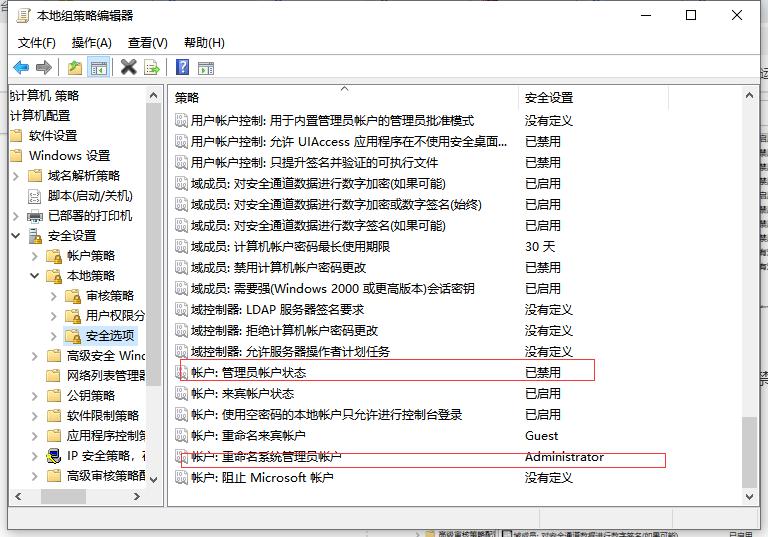This screenshot has width=768, height=537.
Task: Toggle the Show/Hide action pane icon
Action: [206, 68]
